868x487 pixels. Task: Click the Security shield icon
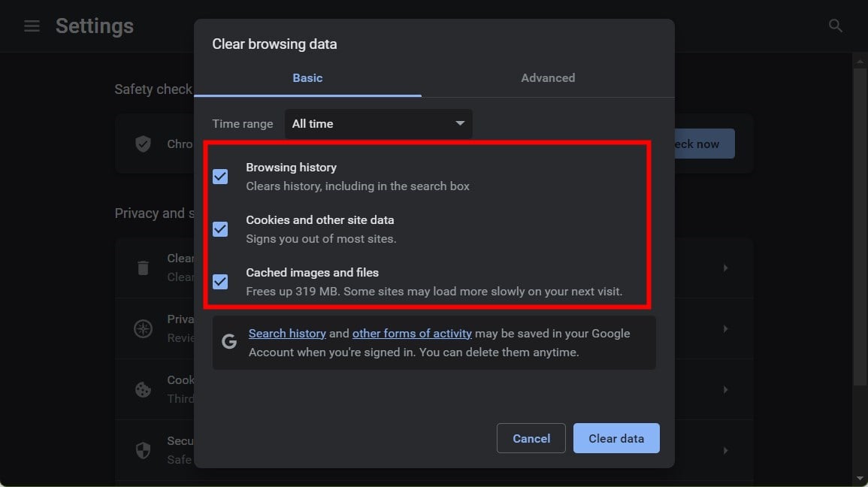[x=143, y=450]
